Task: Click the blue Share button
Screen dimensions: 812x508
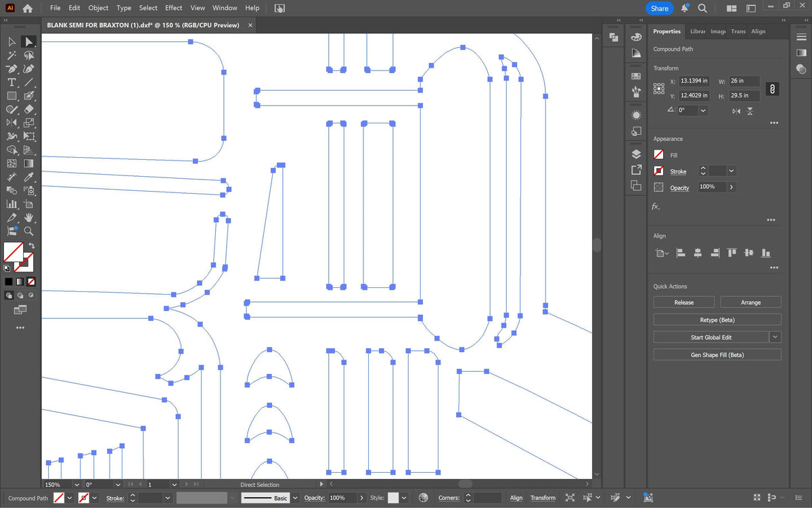Action: tap(659, 8)
